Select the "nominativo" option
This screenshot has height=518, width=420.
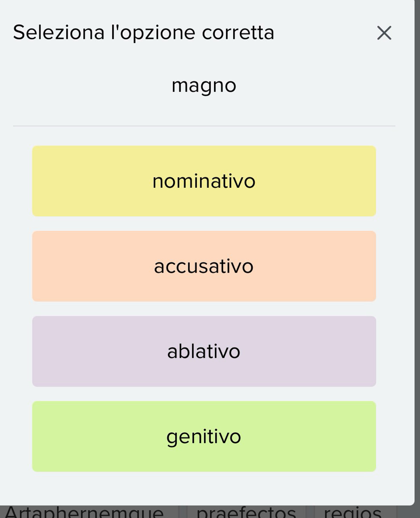pyautogui.click(x=204, y=181)
